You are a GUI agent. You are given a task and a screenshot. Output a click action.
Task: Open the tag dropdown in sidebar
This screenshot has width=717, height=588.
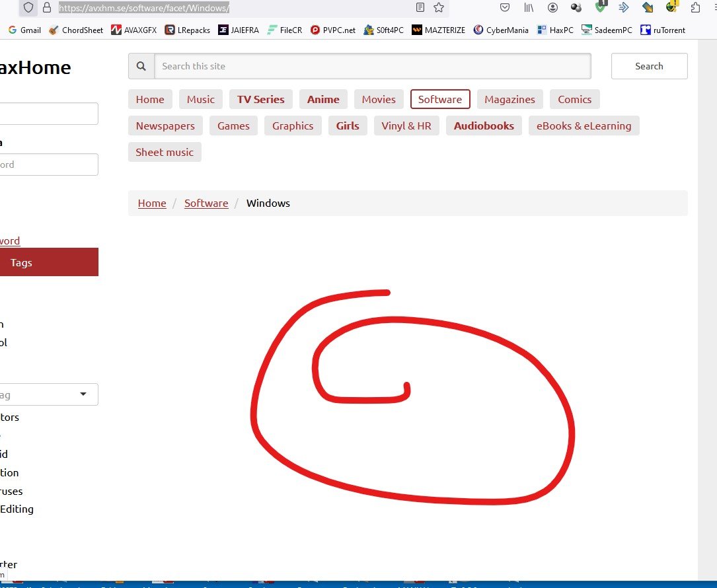49,394
